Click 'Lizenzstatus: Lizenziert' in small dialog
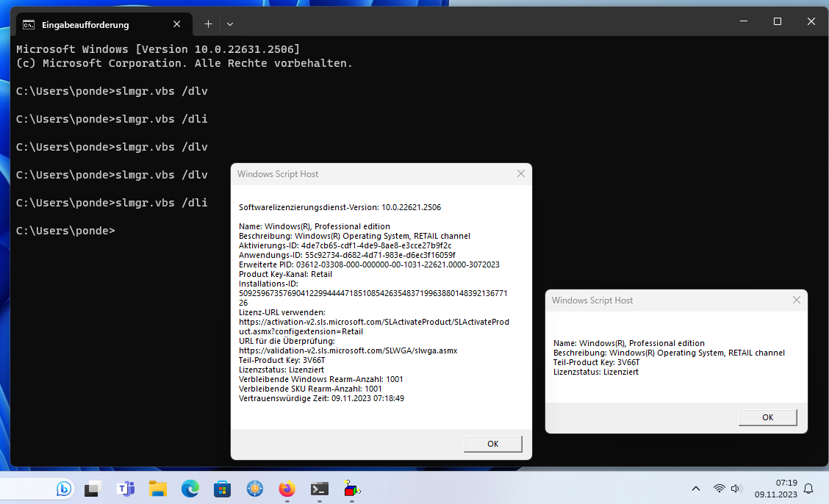This screenshot has width=829, height=504. pyautogui.click(x=596, y=372)
